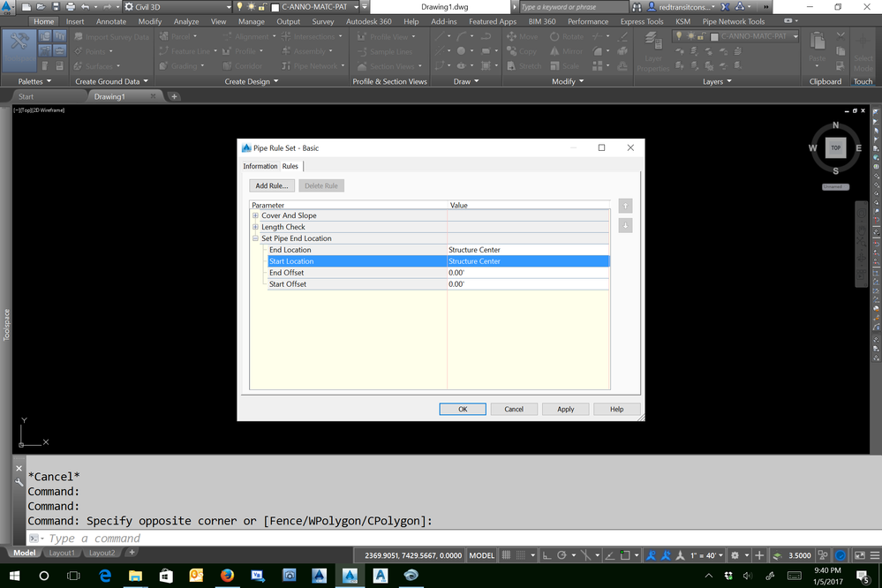This screenshot has width=882, height=588.
Task: Toggle layer lock padlock icon in quick access toolbar
Action: pyautogui.click(x=261, y=7)
